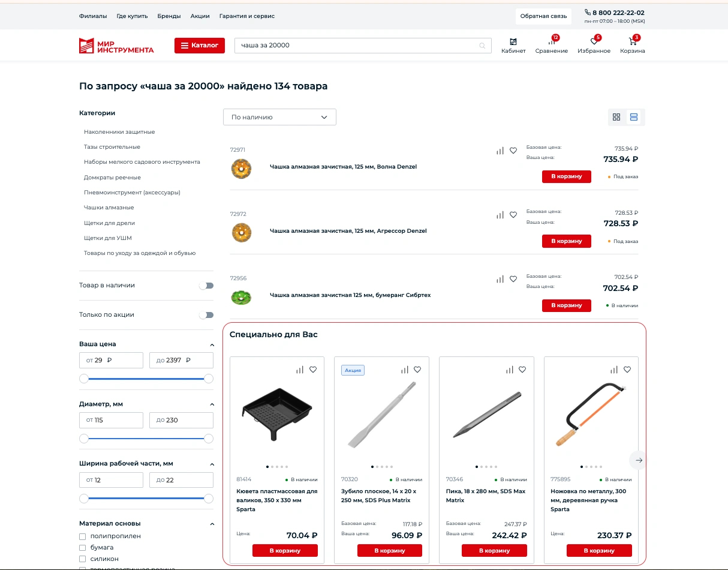Compare the Кювета пластмассовая card
This screenshot has height=570, width=728.
(300, 370)
